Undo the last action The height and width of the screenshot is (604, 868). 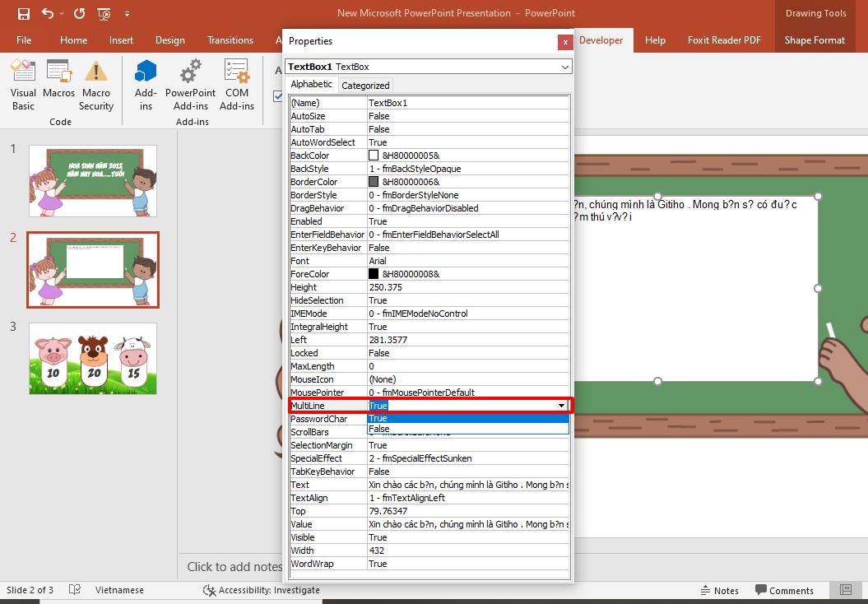click(46, 13)
